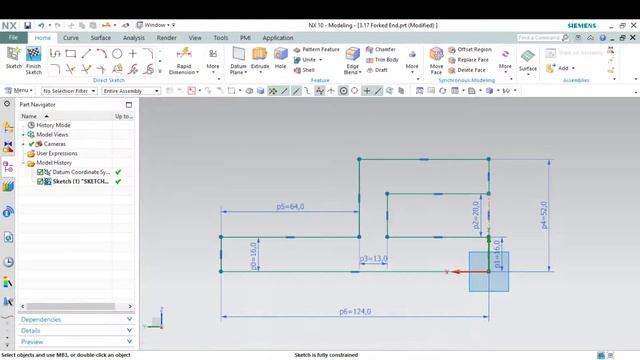Image resolution: width=640 pixels, height=360 pixels.
Task: Click the Find a Command search field
Action: click(x=542, y=38)
